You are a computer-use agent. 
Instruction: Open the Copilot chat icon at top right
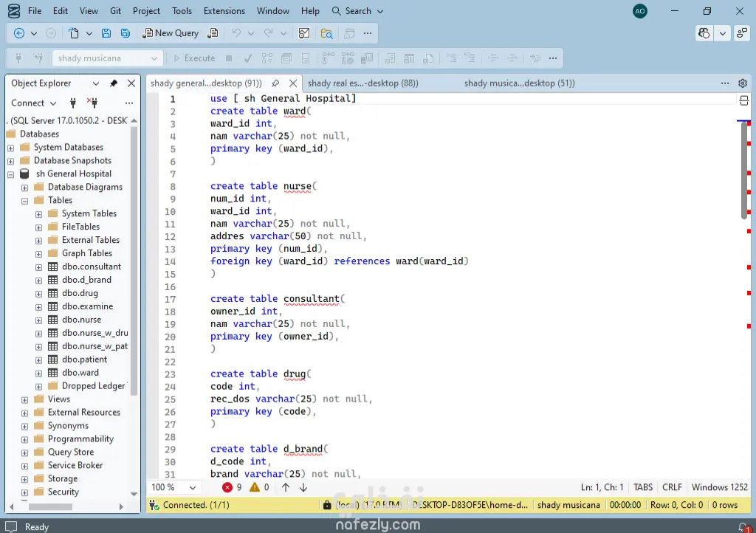(704, 33)
